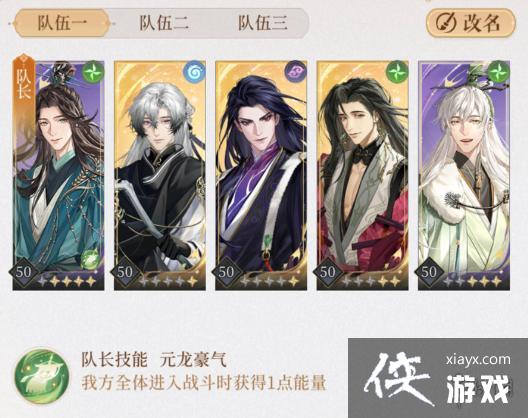528x418 pixels.
Task: Select the character card with the red robe
Action: [362, 175]
